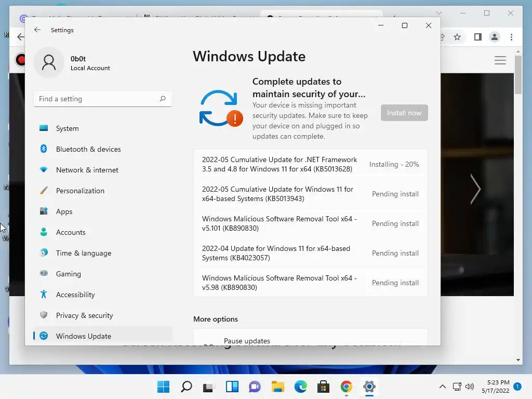Launch Microsoft Edge from taskbar
532x399 pixels.
pos(301,387)
